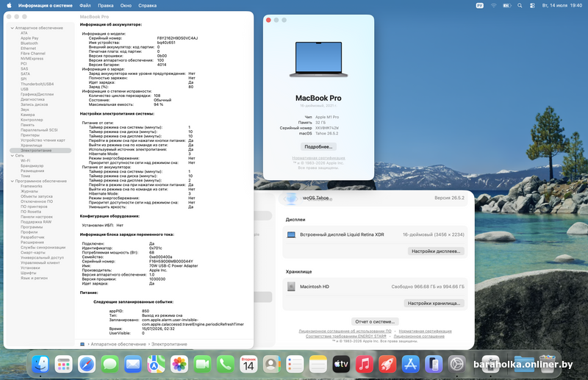Image resolution: width=588 pixels, height=380 pixels.
Task: Click the Wi-Fi status icon in menu bar
Action: (493, 6)
